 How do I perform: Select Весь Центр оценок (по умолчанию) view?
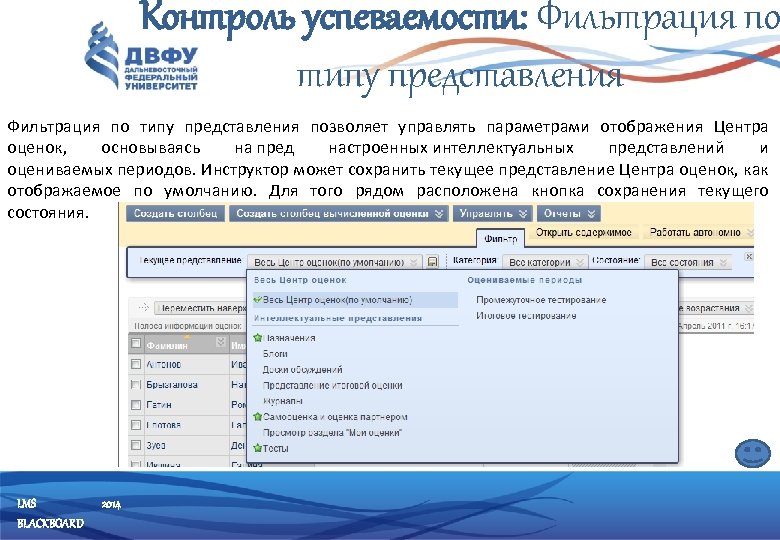pyautogui.click(x=355, y=300)
